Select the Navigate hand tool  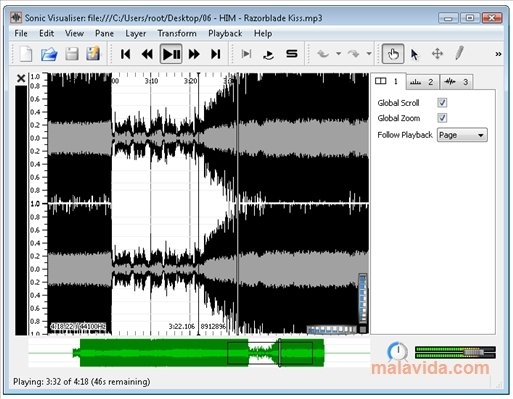(x=393, y=54)
